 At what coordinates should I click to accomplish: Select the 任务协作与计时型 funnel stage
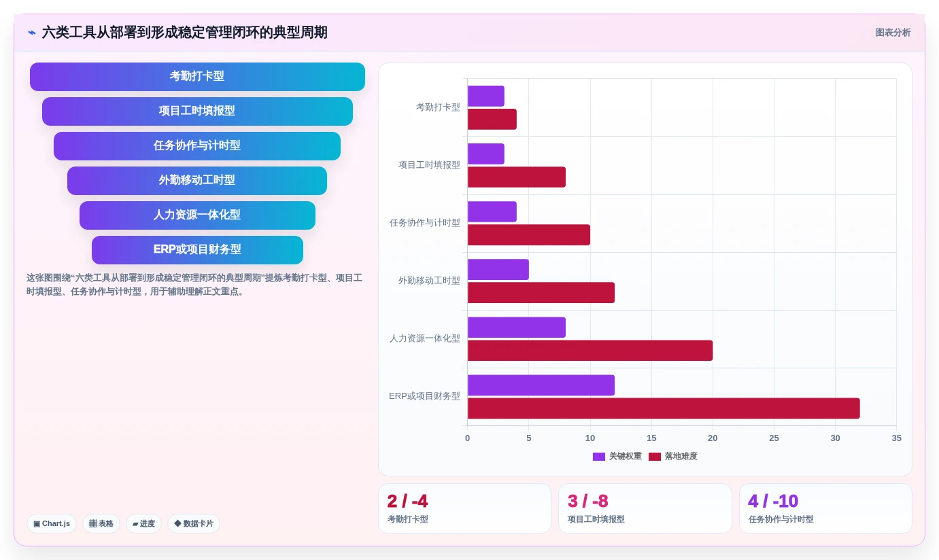coord(197,146)
